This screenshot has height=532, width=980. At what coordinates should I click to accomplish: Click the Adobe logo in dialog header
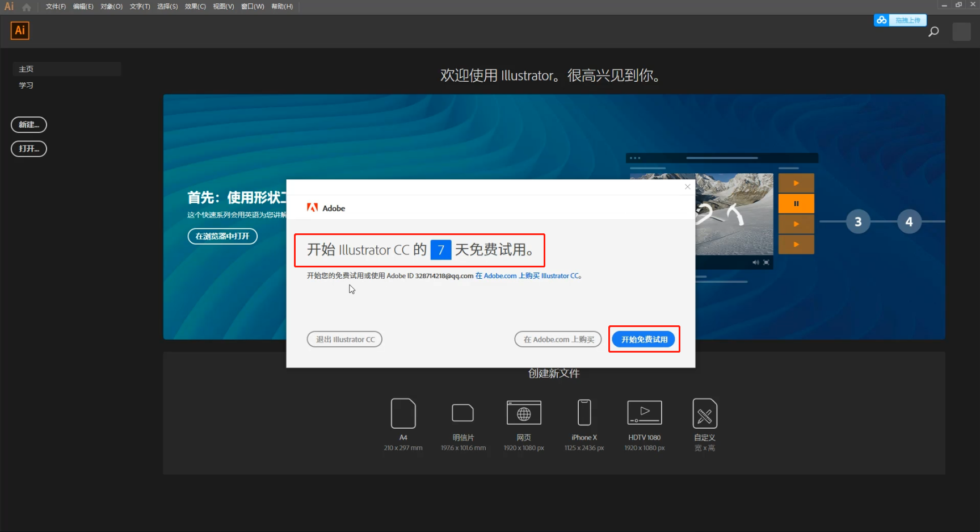click(312, 208)
